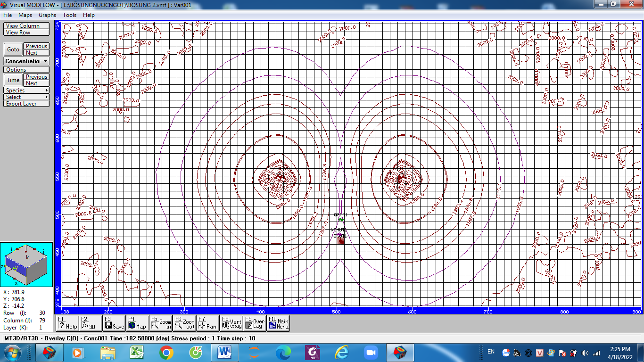Expand the Species submenu
Viewport: 644px width, 362px height.
(x=26, y=90)
